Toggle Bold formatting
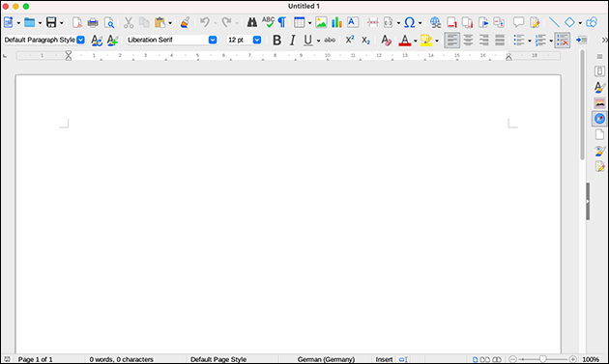609x364 pixels. point(276,40)
